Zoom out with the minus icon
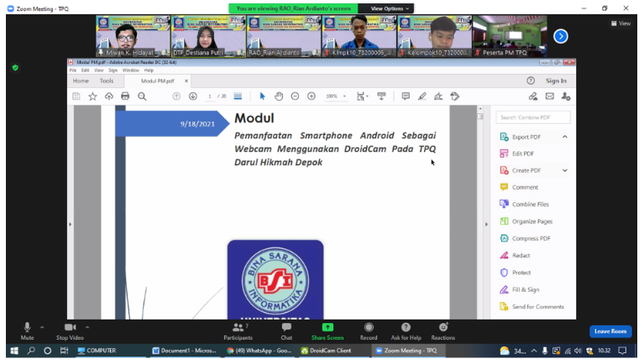Image resolution: width=644 pixels, height=364 pixels. (295, 96)
